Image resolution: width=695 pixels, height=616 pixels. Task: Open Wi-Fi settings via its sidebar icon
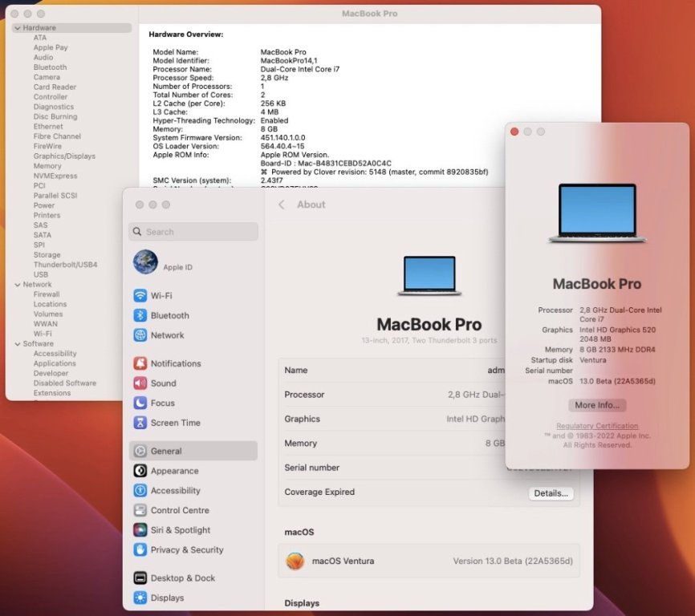(x=140, y=296)
